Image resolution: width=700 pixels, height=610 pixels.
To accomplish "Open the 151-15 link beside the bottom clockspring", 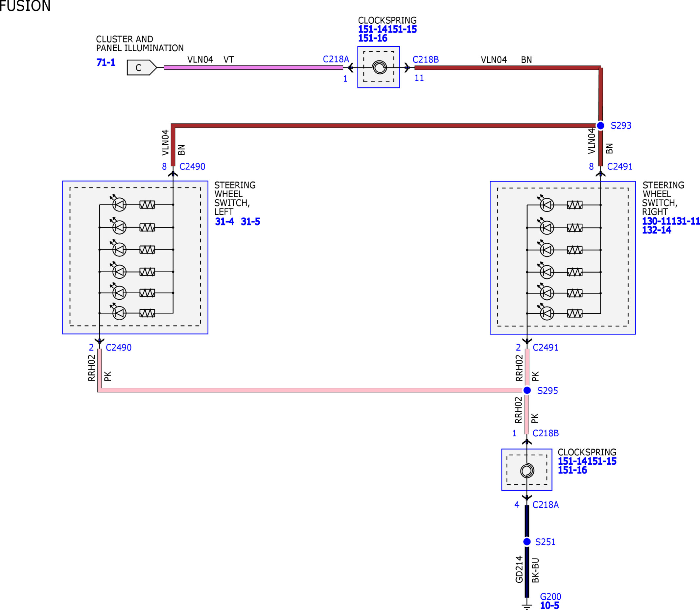I will pos(602,461).
